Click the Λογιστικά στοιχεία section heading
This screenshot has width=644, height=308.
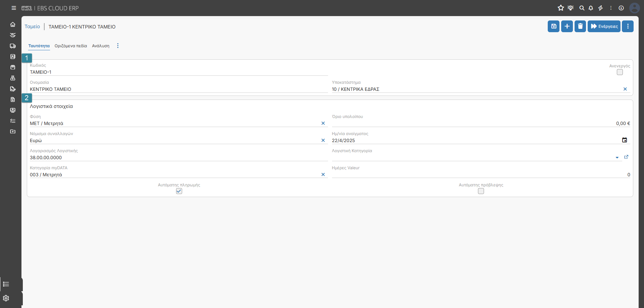click(51, 106)
